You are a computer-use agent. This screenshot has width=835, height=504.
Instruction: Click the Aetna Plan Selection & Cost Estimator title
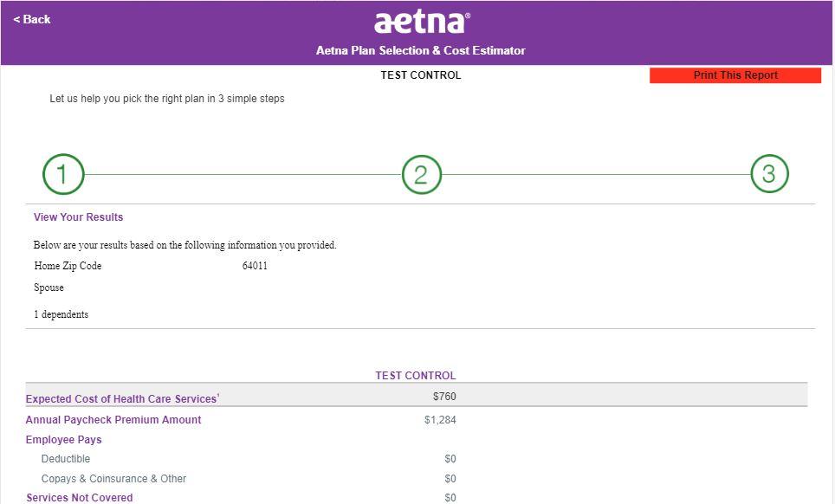(x=420, y=51)
